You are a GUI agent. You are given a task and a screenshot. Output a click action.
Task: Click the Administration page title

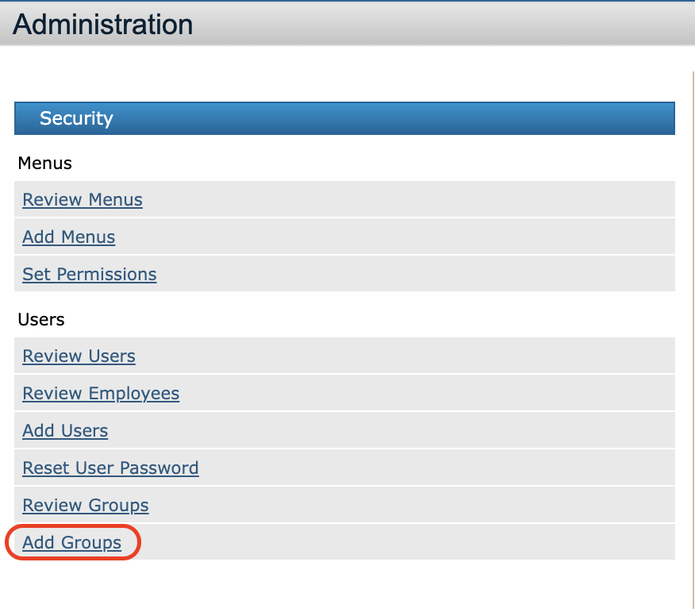point(103,25)
